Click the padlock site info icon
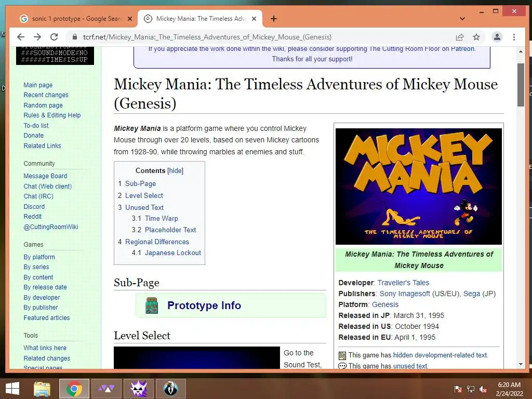The height and width of the screenshot is (399, 532). tap(75, 37)
